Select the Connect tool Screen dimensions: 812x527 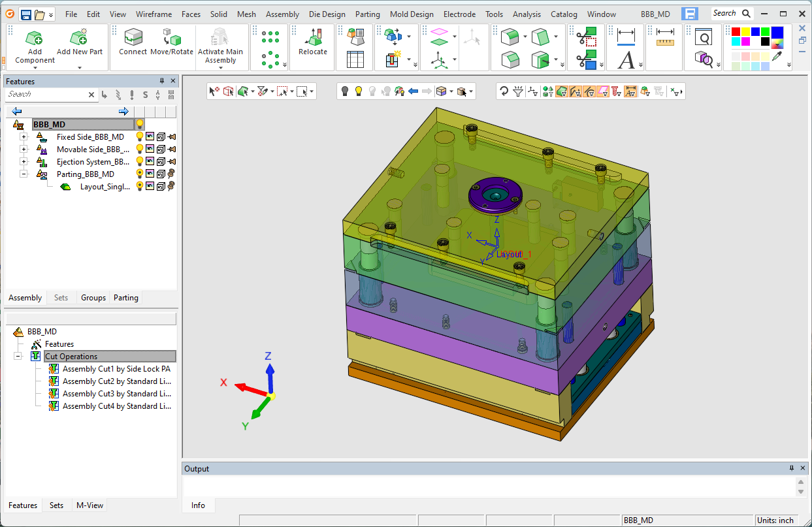click(x=133, y=42)
